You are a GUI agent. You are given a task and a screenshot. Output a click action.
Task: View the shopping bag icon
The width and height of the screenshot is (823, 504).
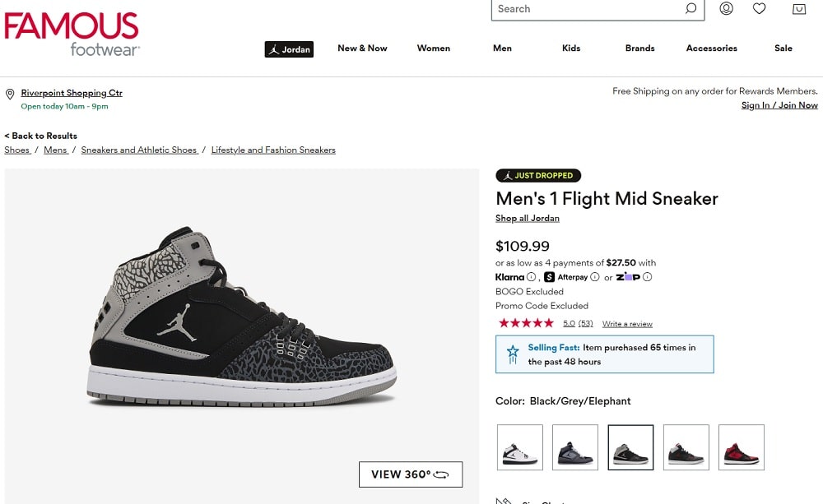tap(798, 9)
